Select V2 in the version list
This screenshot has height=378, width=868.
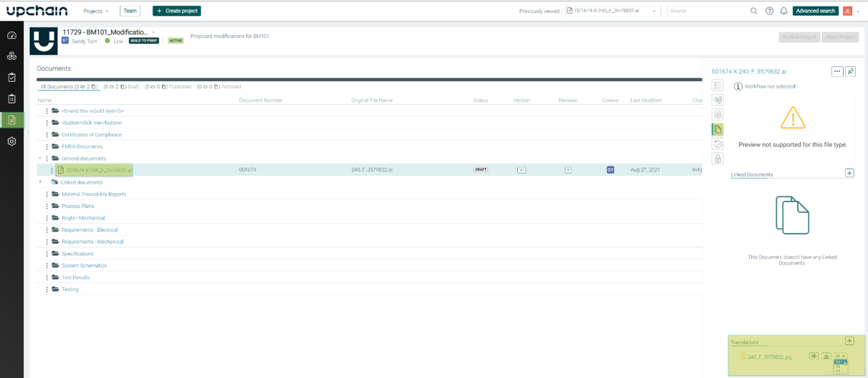(x=839, y=367)
